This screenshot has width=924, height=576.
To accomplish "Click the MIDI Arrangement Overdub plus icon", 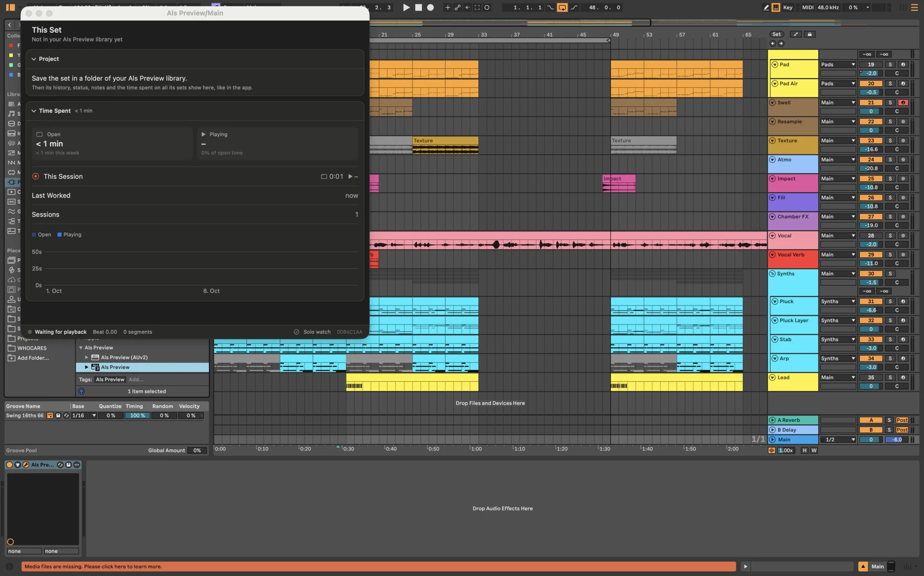I will coord(447,7).
